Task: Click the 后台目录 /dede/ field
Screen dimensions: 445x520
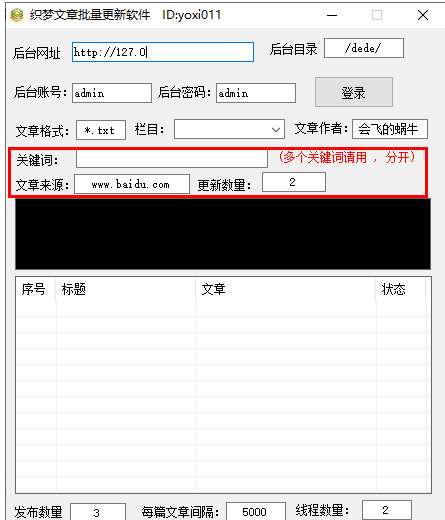Action: pyautogui.click(x=364, y=48)
